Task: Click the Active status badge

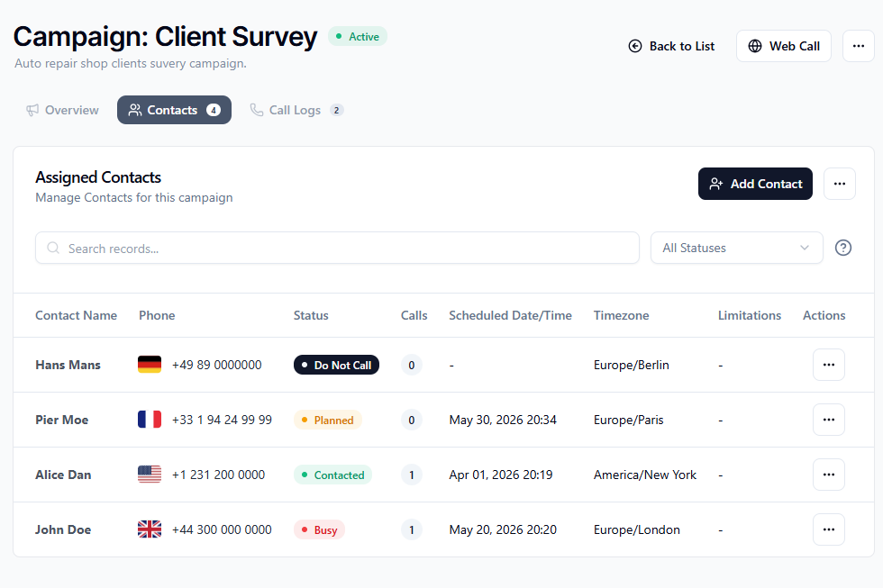Action: [358, 37]
